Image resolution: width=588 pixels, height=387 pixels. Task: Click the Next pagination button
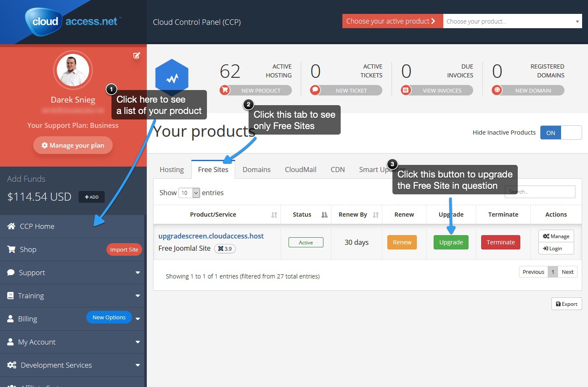tap(567, 272)
